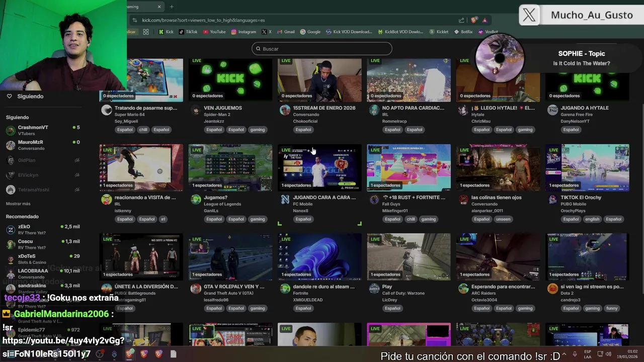Open the Kick bookmark in bookmarks bar
The image size is (644, 362).
pyautogui.click(x=166, y=32)
